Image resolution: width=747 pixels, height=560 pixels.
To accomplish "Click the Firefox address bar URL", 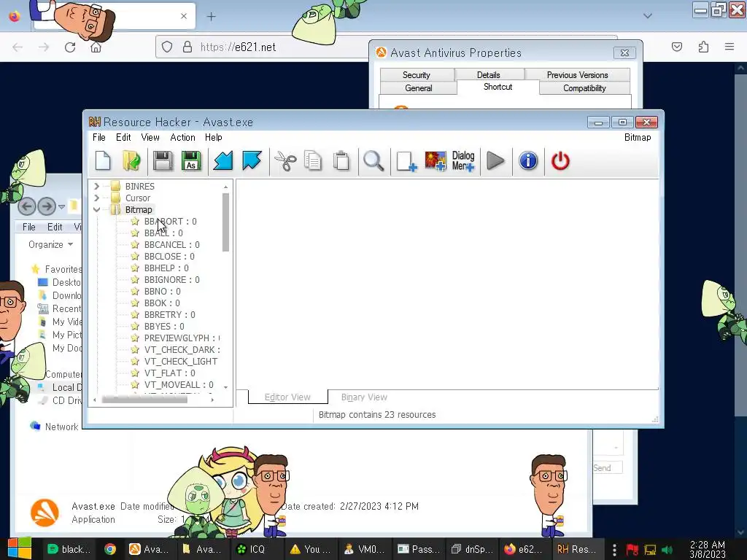I will point(239,47).
